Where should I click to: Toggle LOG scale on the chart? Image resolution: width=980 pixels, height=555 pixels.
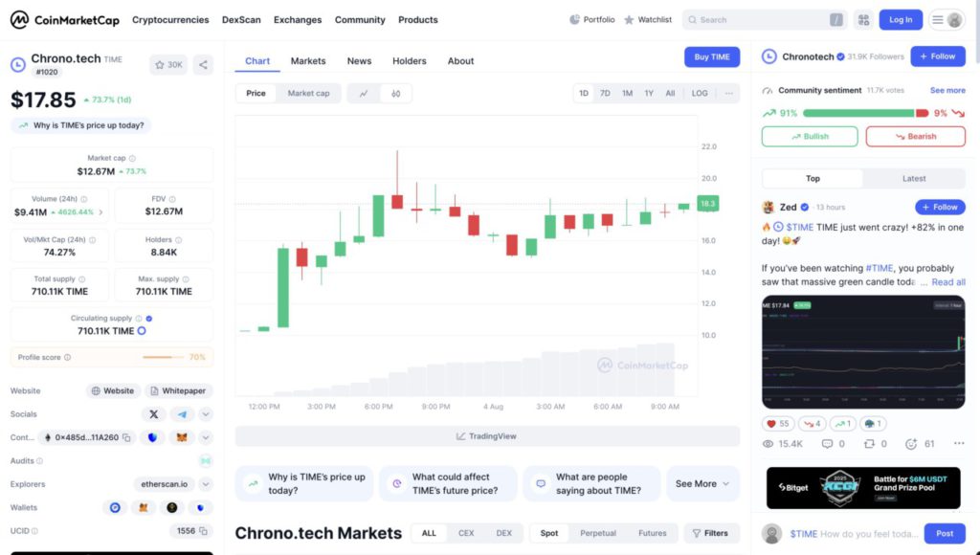(700, 94)
